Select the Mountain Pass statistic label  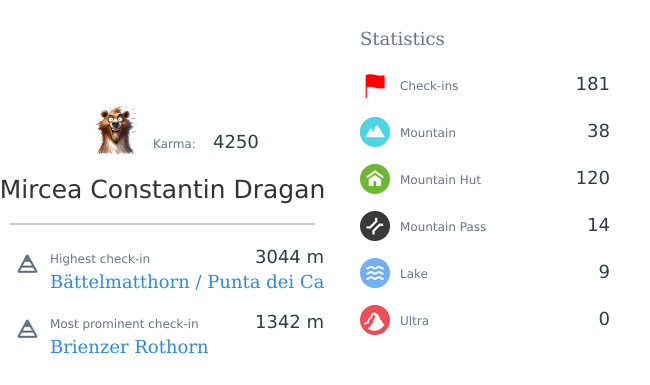443,227
